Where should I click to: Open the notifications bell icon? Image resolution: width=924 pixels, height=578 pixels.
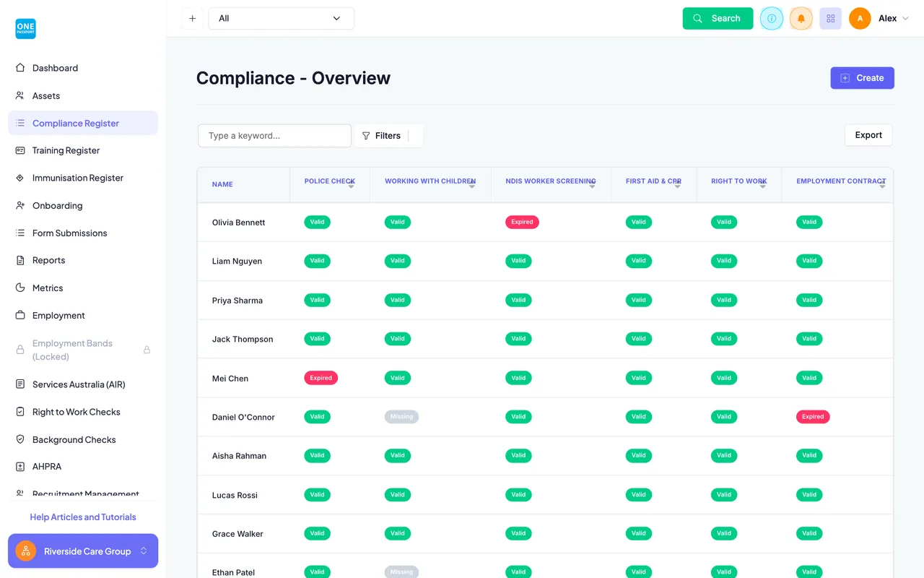[x=801, y=19]
